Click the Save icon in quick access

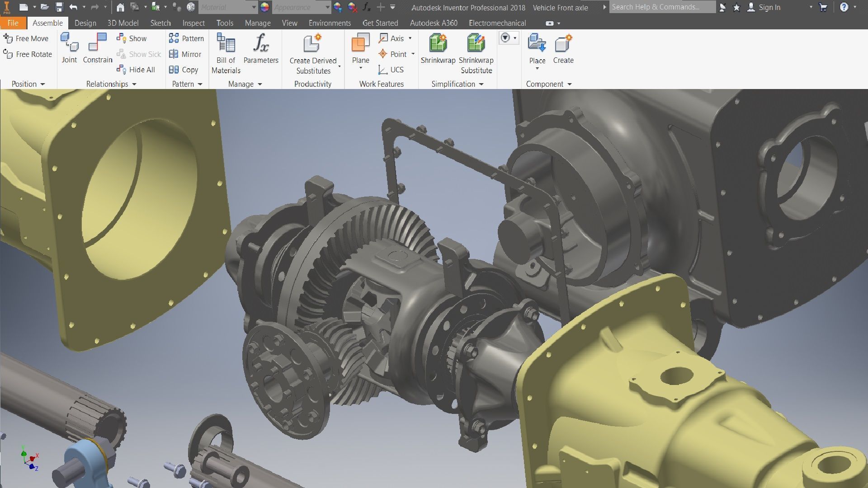(x=59, y=7)
